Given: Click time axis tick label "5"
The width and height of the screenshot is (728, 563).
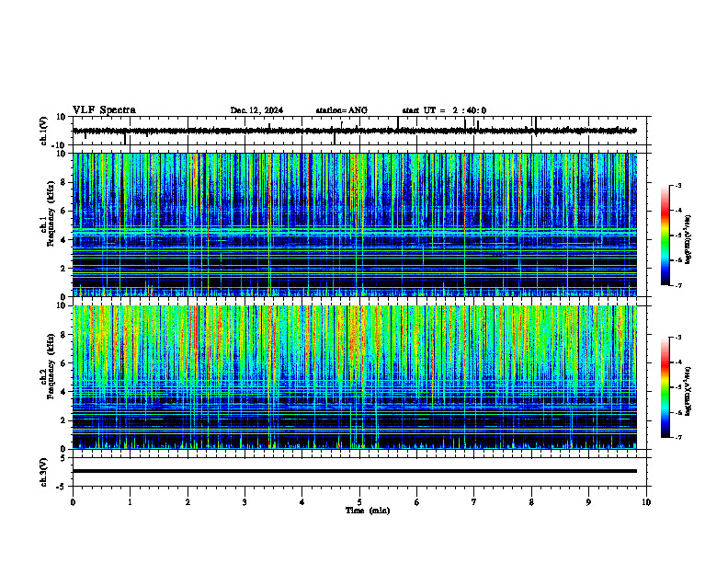Looking at the screenshot, I should (x=359, y=502).
